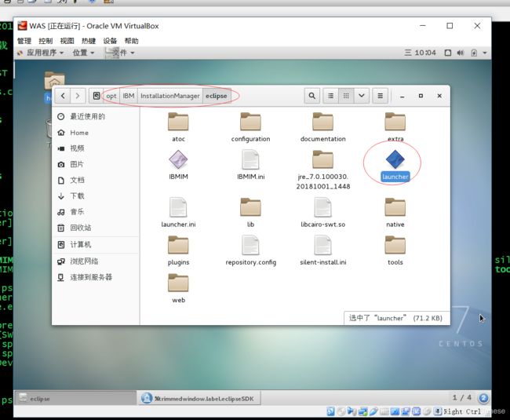Select the IBMIM.ini file

coord(250,165)
